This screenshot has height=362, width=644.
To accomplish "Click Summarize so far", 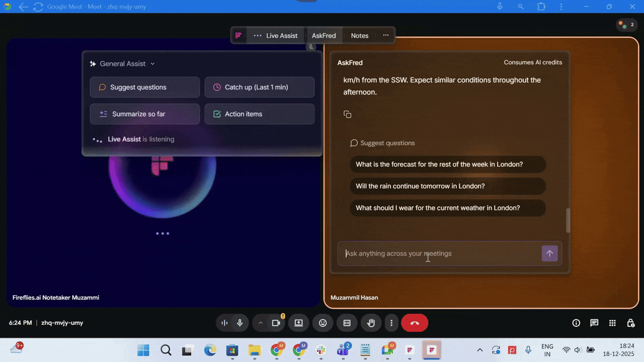I will 144,114.
